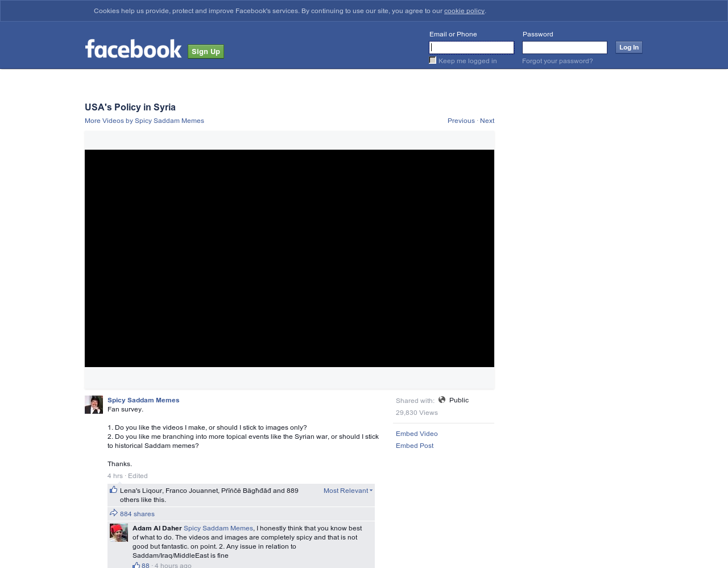Click the "Shared with:" label

(x=415, y=401)
